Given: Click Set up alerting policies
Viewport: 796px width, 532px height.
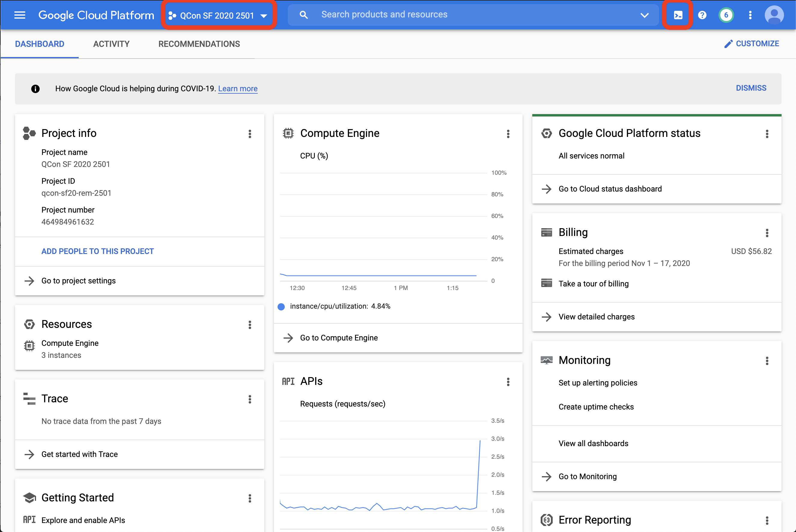Looking at the screenshot, I should tap(598, 383).
